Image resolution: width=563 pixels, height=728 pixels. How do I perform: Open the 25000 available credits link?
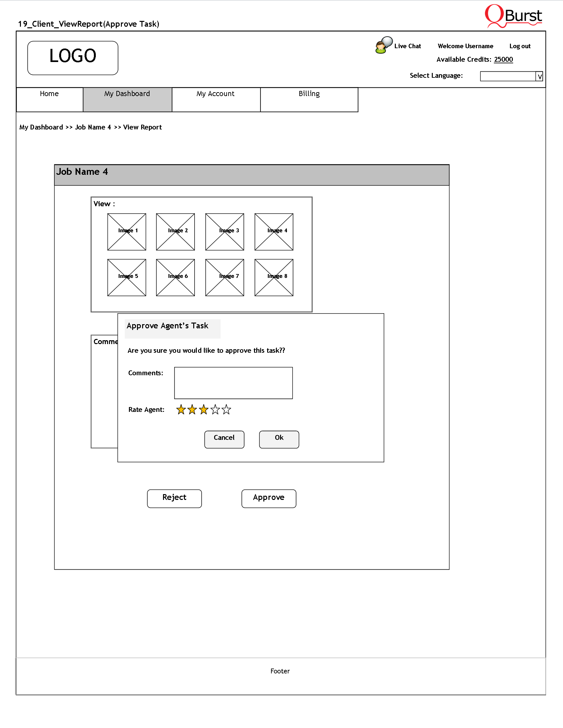coord(503,59)
